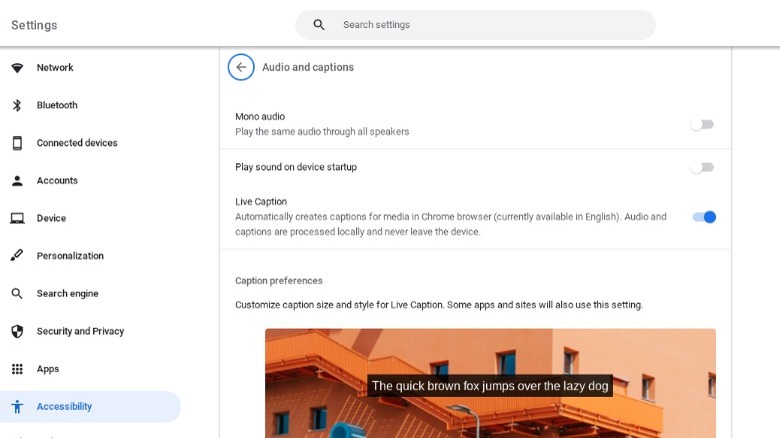The image size is (780, 438).
Task: Enable the Mono audio toggle
Action: tap(702, 125)
